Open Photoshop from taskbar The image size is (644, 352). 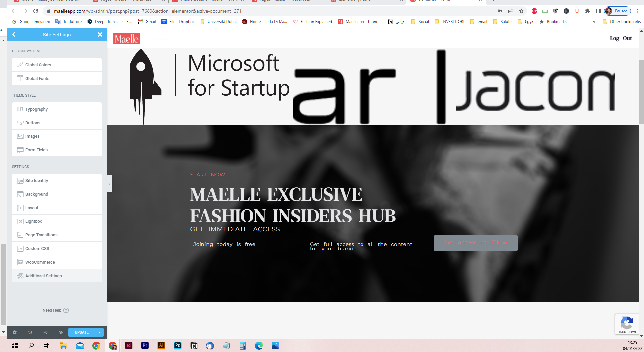[178, 346]
